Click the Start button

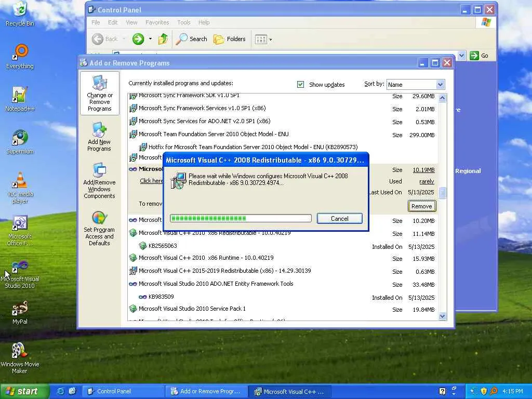[x=25, y=391]
